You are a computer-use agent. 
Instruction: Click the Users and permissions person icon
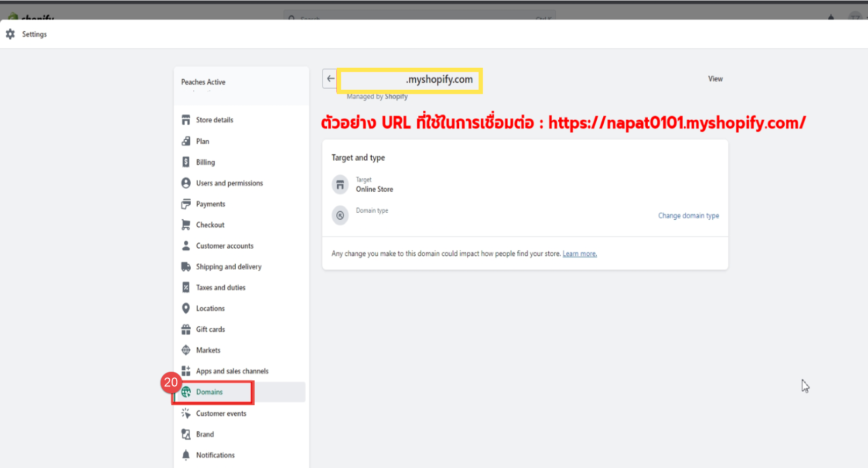(186, 183)
